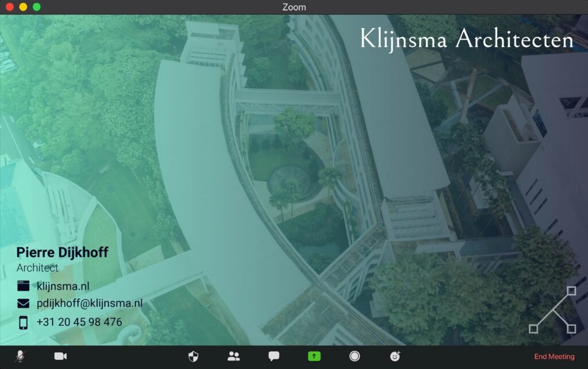Click the Architect job title text
This screenshot has height=369, width=588.
tap(37, 268)
